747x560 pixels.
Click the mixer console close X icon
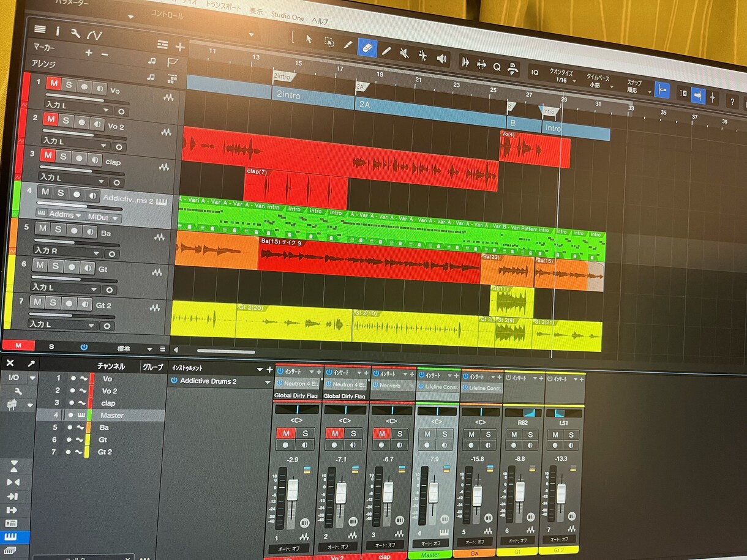pos(10,363)
